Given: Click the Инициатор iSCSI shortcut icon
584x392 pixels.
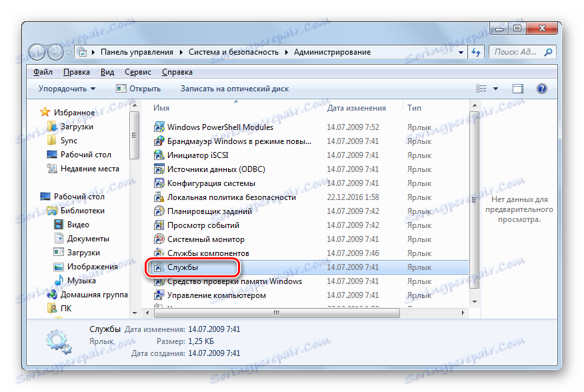Looking at the screenshot, I should (159, 155).
